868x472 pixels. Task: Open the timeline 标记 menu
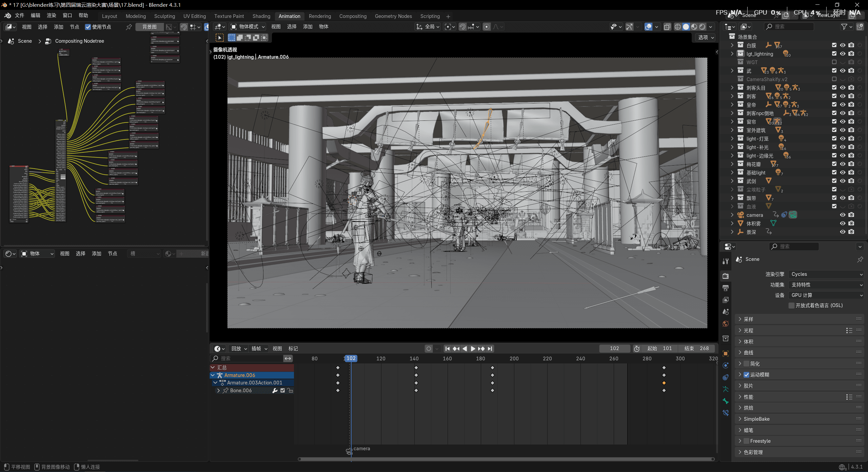point(293,348)
